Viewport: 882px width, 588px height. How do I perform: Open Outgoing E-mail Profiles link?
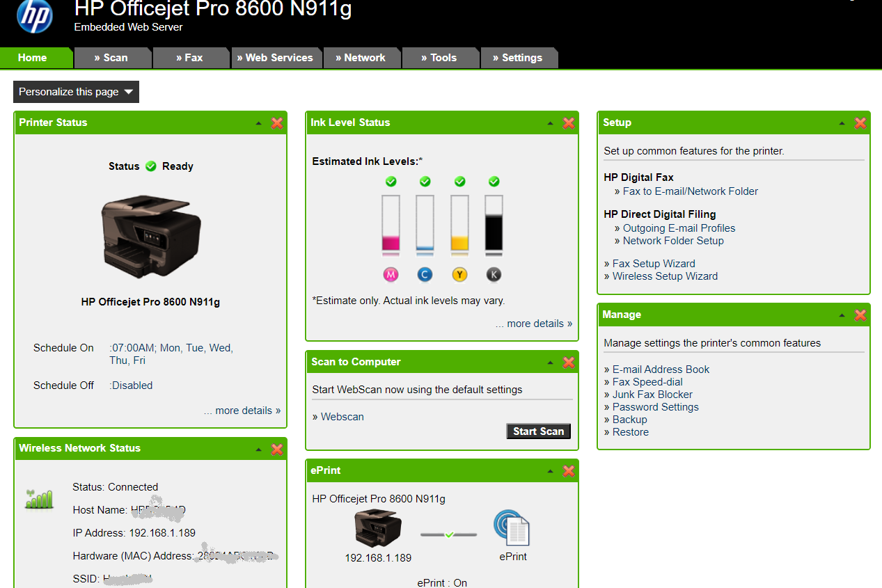(679, 228)
